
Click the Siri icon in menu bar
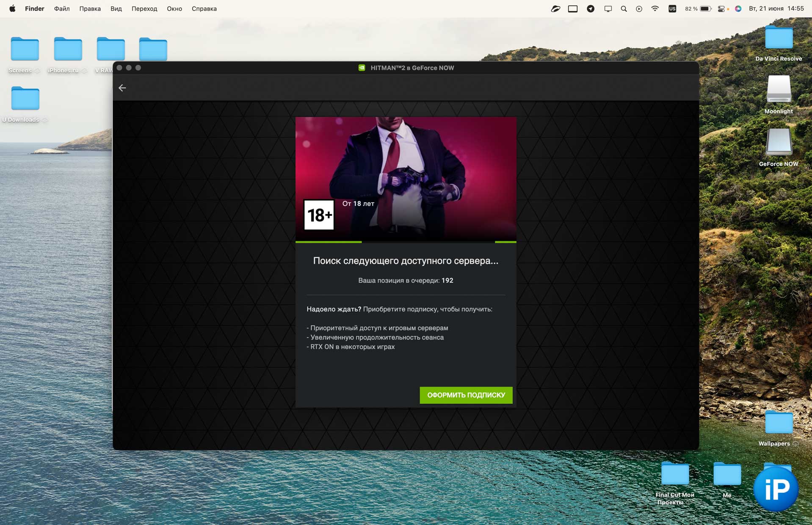tap(738, 8)
